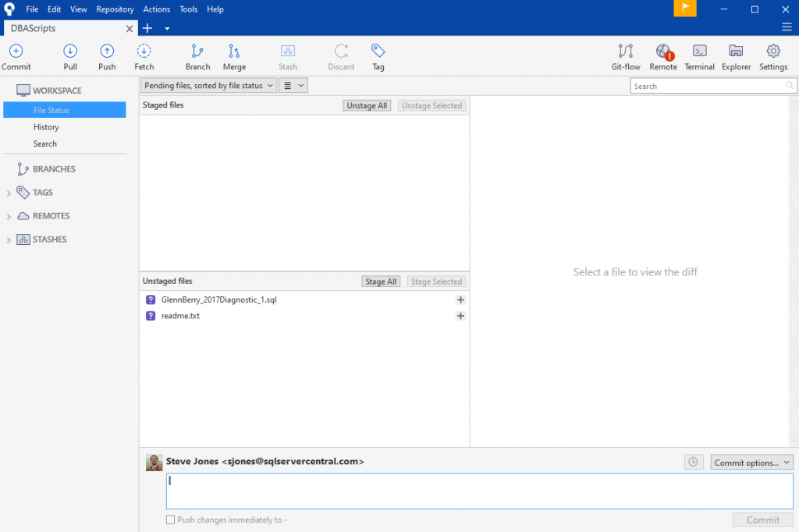Pull changes using the Pull icon

click(x=70, y=56)
